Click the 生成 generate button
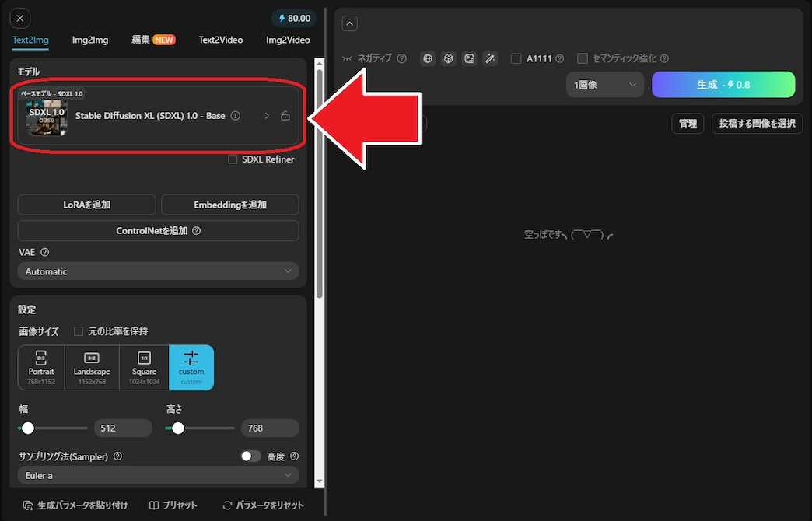The image size is (812, 521). click(x=723, y=84)
